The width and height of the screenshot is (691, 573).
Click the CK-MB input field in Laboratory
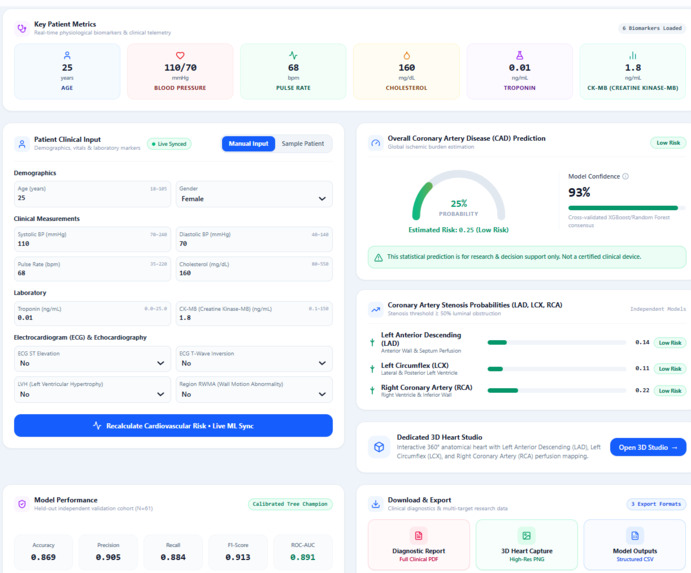tap(254, 313)
